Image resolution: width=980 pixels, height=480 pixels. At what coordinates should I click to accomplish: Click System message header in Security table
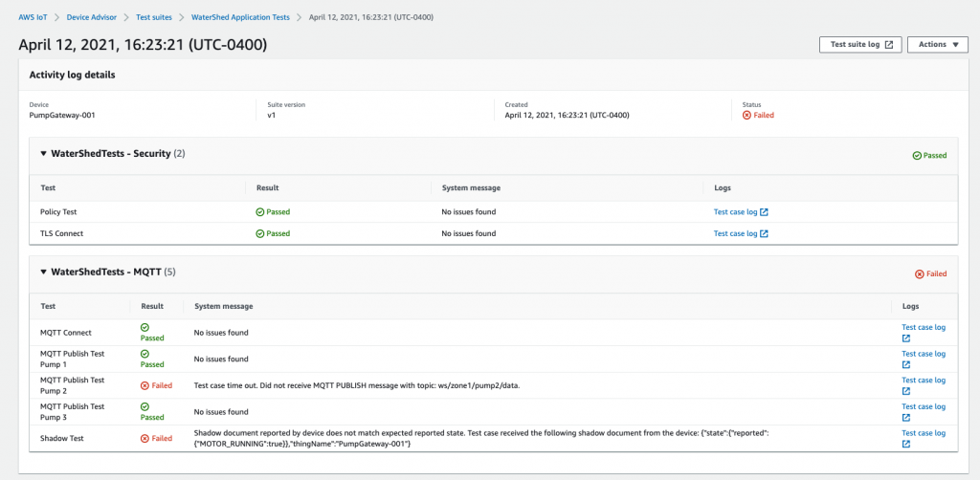coord(471,187)
